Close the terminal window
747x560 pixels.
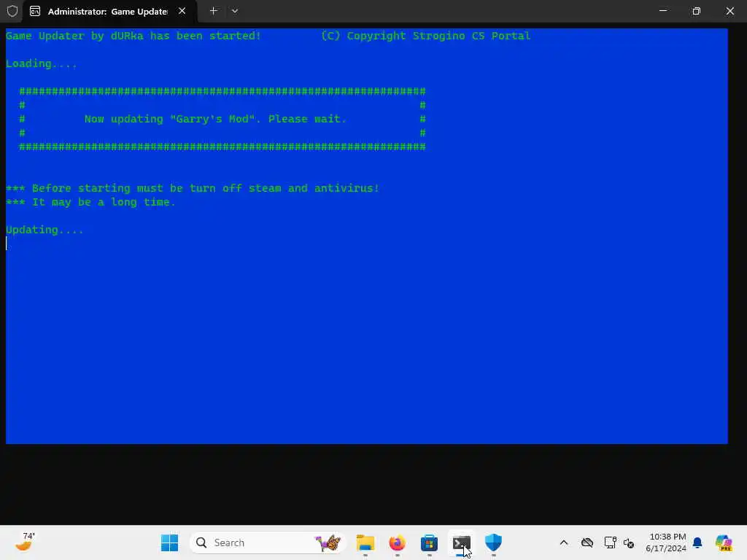point(729,11)
